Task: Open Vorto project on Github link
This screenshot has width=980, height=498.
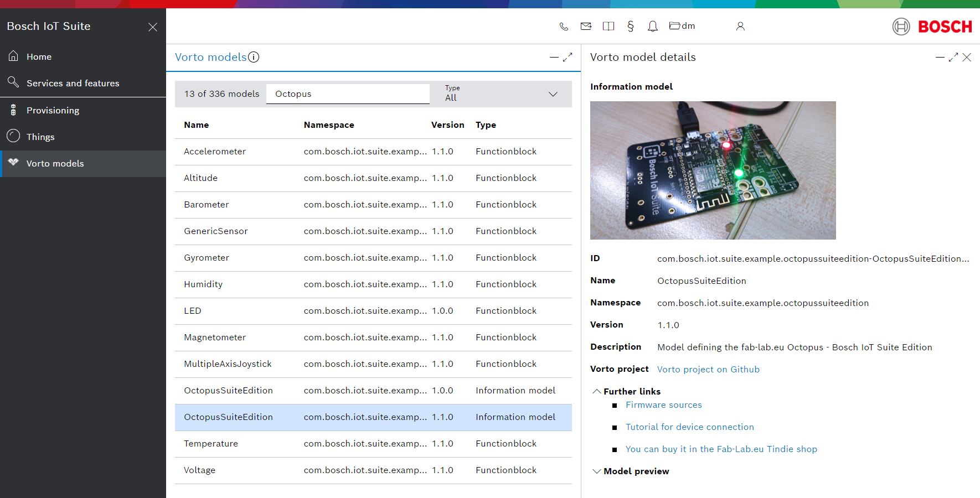Action: (708, 369)
